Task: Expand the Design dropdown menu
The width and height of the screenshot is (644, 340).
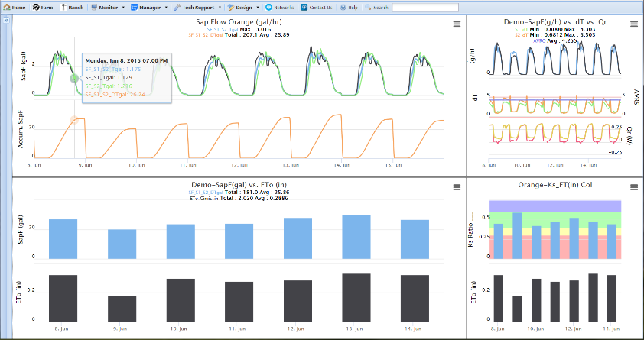Action: click(243, 6)
